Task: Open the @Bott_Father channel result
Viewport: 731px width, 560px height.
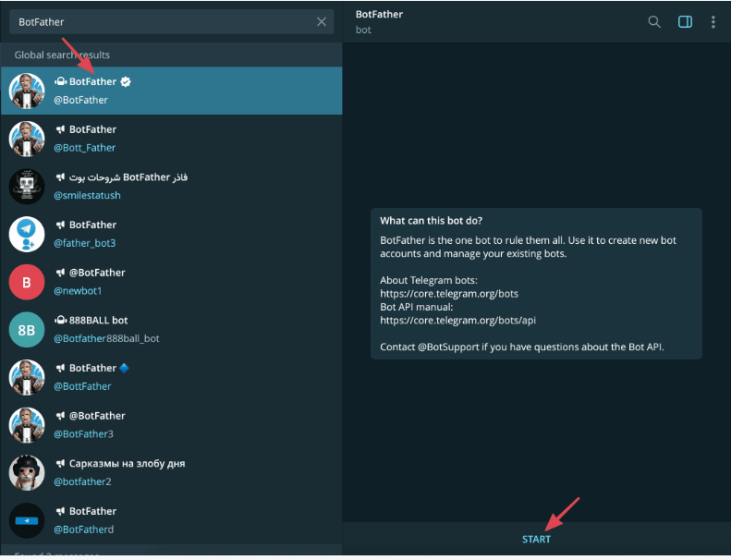Action: (171, 139)
